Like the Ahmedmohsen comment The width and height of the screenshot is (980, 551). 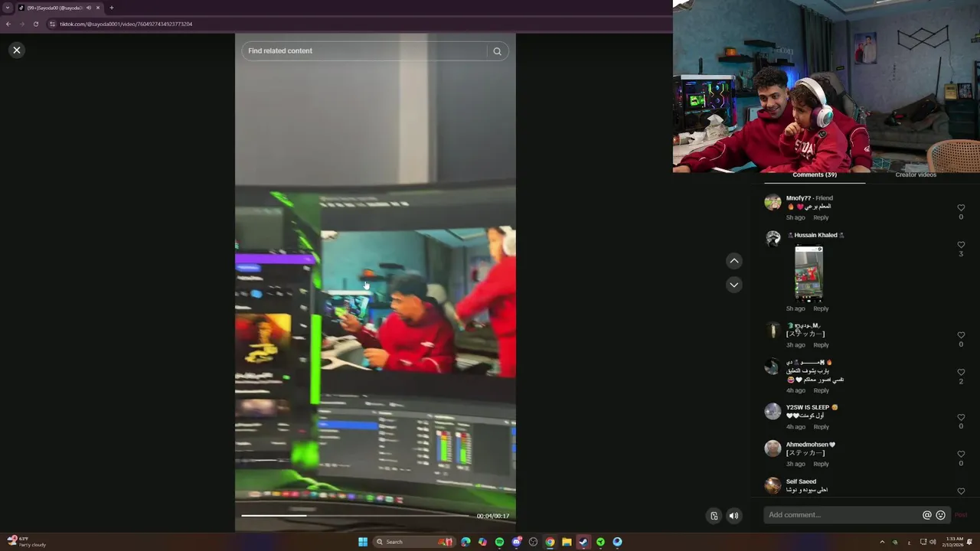pyautogui.click(x=961, y=454)
